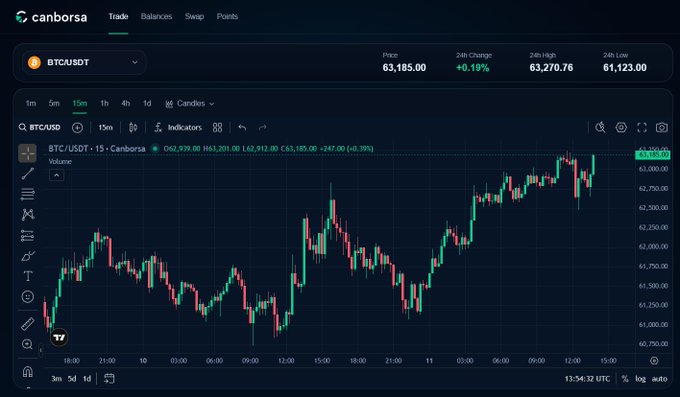The image size is (680, 397).
Task: Select the trend line drawing tool
Action: tap(27, 174)
